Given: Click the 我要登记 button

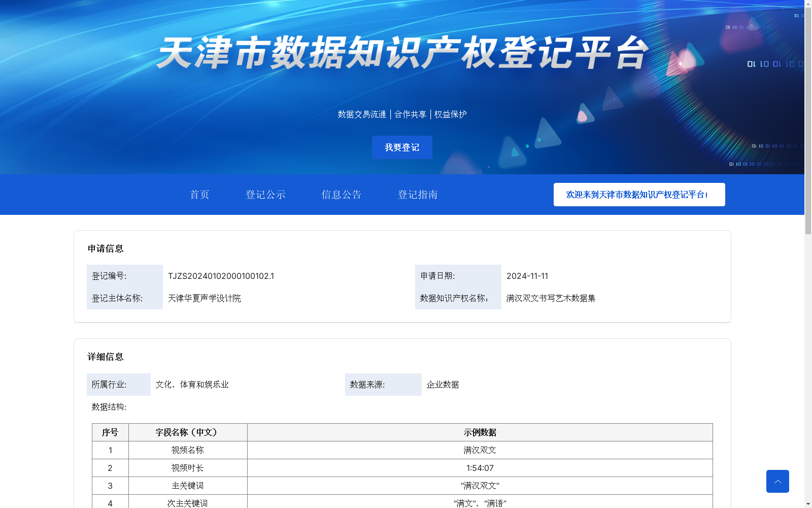Looking at the screenshot, I should click(402, 147).
